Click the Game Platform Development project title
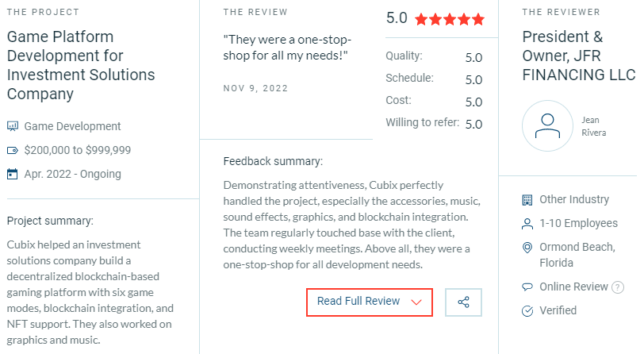This screenshot has height=354, width=644. (x=81, y=65)
